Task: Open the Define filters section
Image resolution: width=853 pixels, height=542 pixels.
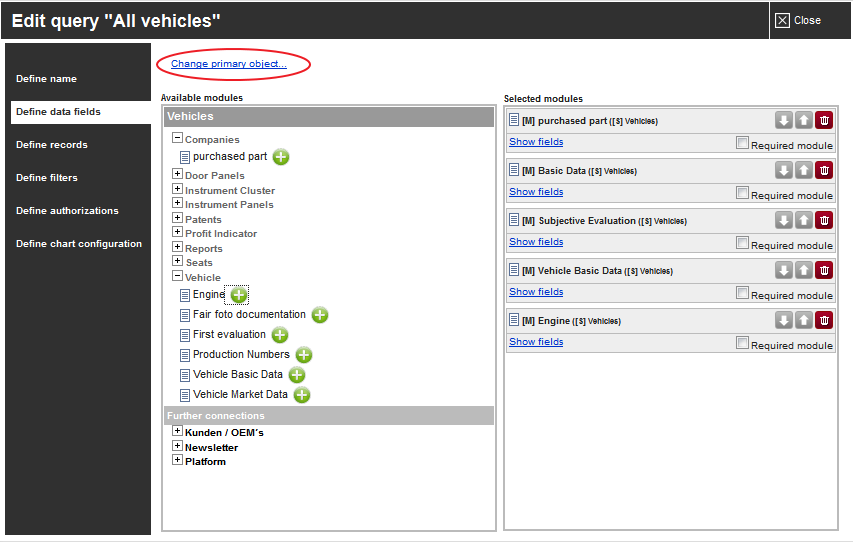Action: [47, 178]
